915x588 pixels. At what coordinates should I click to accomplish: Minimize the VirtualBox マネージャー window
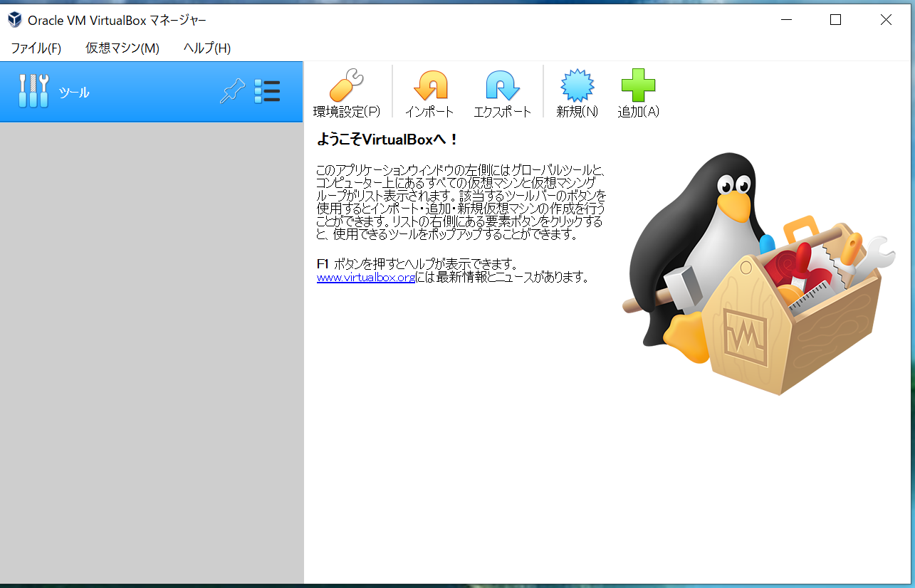785,20
